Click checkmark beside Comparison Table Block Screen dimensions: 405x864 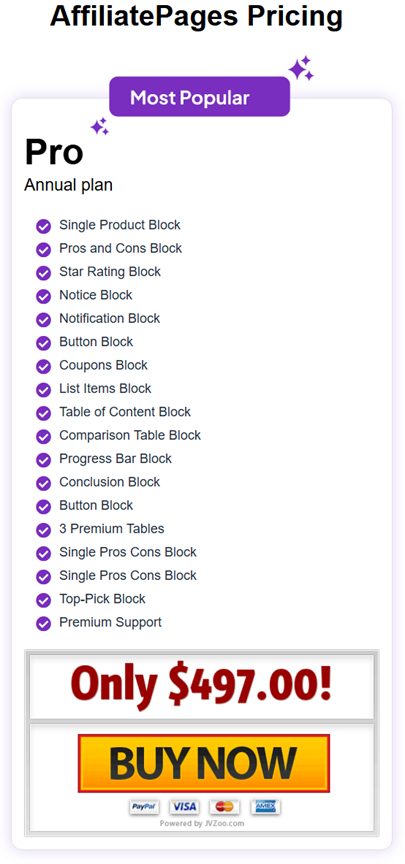pyautogui.click(x=44, y=436)
